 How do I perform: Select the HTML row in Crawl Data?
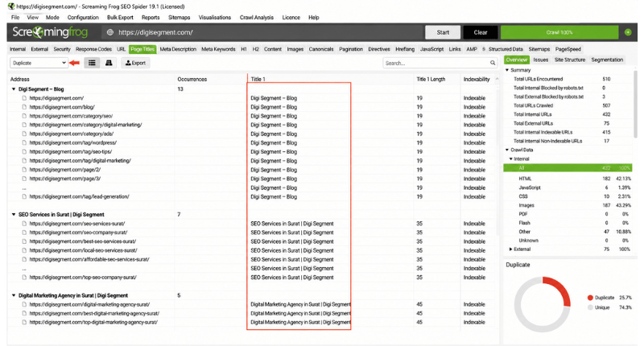[568, 179]
